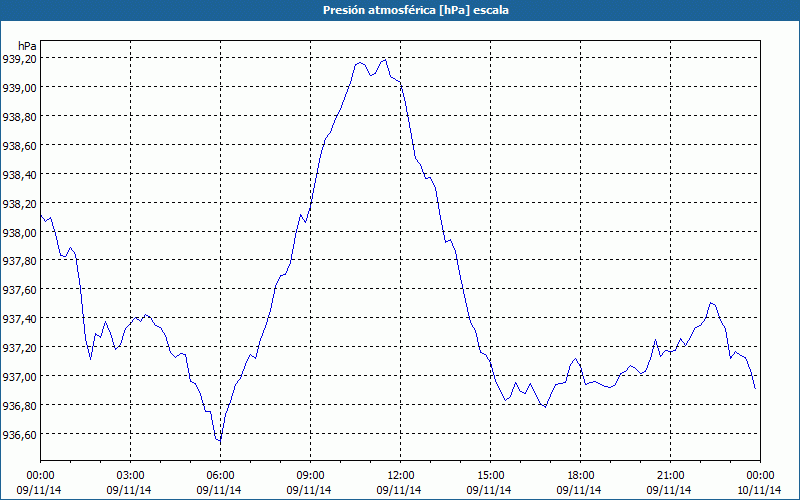This screenshot has height=500, width=800.
Task: Click the 15:00 time label
Action: pos(490,475)
